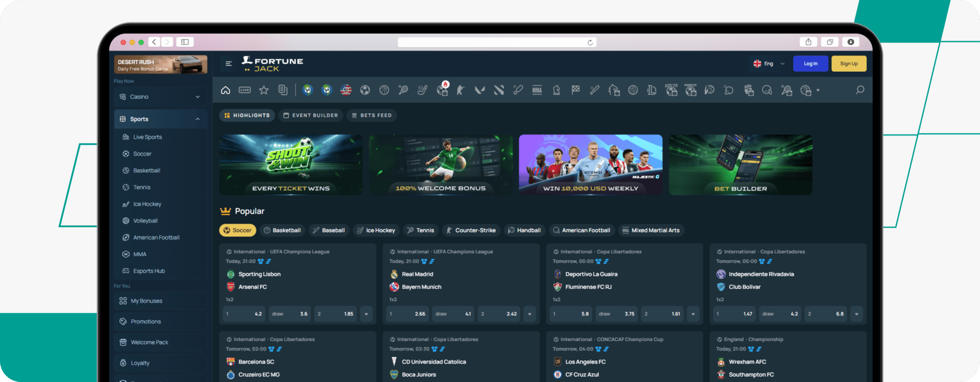
Task: Open Loyalty in sidebar
Action: 161,363
